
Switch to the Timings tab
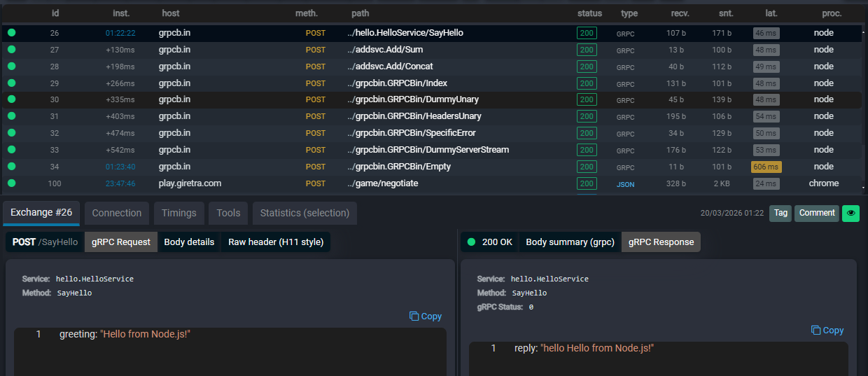179,213
